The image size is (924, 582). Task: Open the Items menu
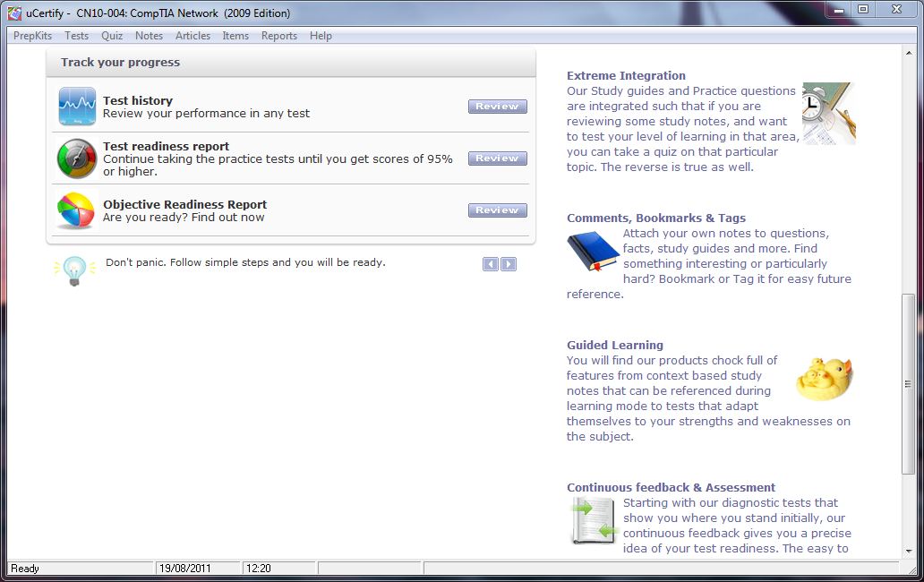(235, 36)
